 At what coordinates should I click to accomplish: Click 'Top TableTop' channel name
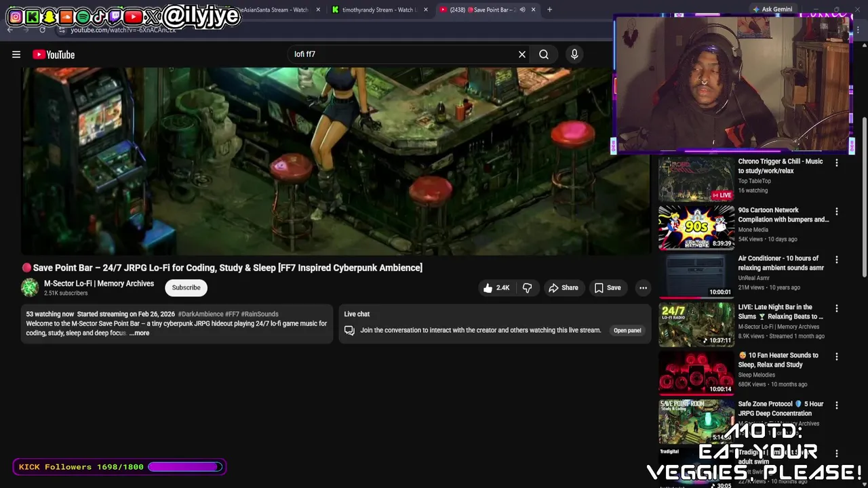[754, 181]
